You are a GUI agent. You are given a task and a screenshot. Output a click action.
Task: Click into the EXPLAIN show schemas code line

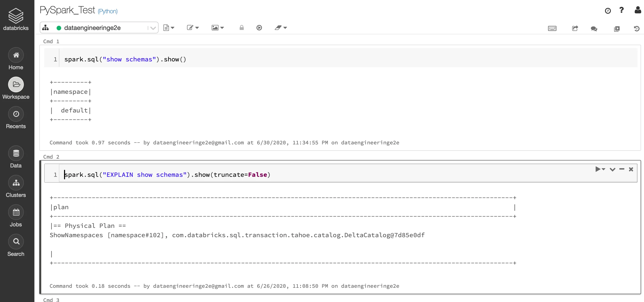coord(167,175)
